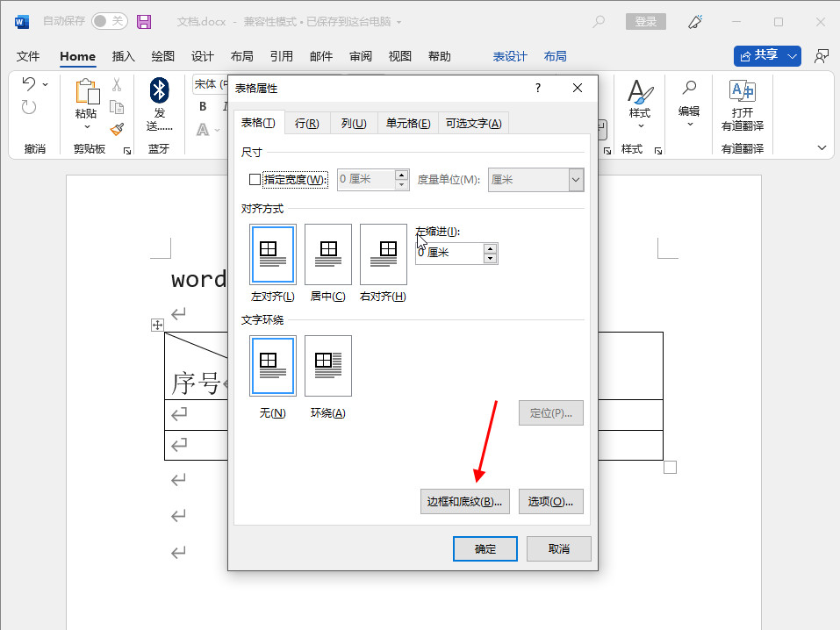Open the 剪贴板 dialog launcher
Image resolution: width=840 pixels, height=630 pixels.
pos(127,151)
